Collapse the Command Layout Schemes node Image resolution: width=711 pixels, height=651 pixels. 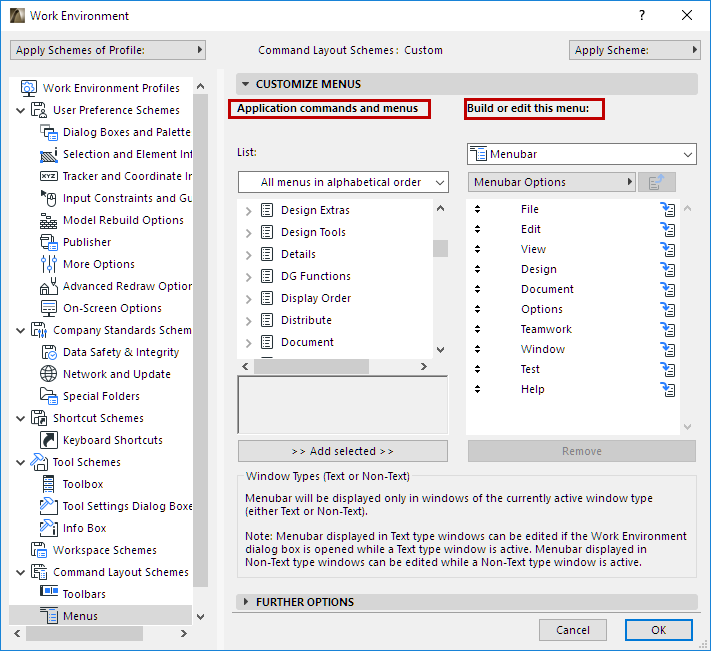click(20, 573)
